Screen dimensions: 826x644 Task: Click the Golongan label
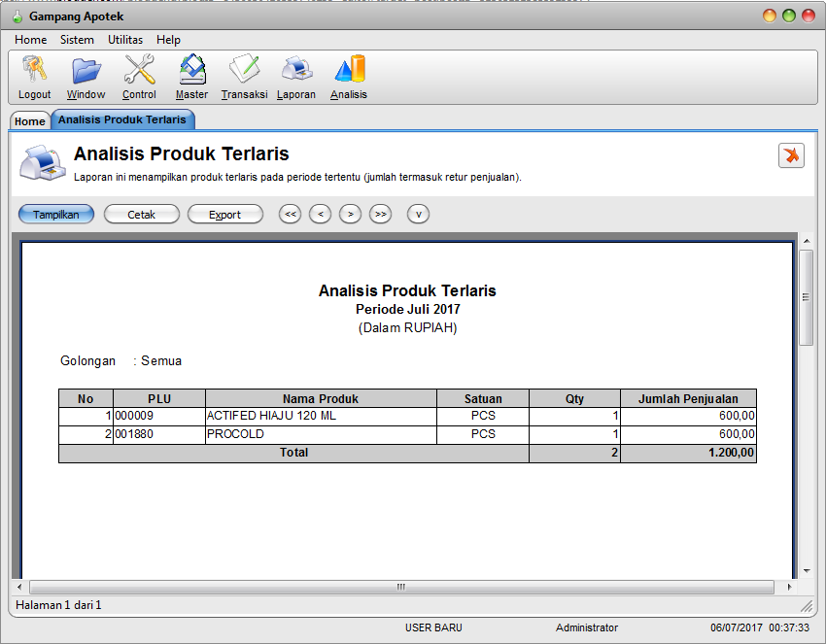(x=87, y=360)
